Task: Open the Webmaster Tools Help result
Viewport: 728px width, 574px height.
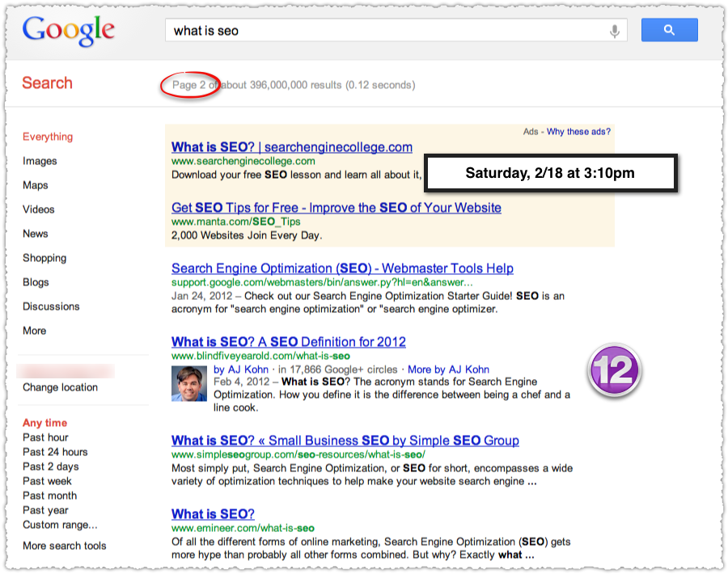Action: point(342,268)
